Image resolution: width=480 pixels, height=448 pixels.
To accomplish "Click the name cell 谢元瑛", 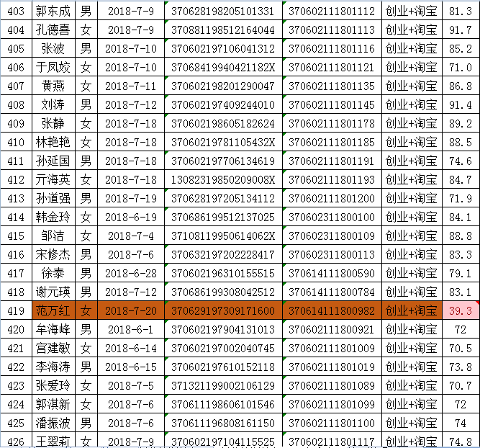I will click(x=53, y=292).
